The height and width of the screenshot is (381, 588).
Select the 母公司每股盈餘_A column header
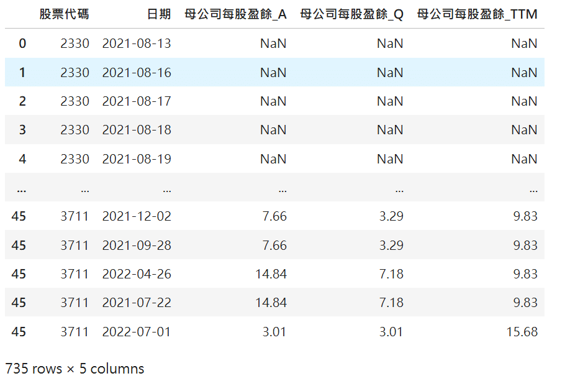click(x=235, y=14)
